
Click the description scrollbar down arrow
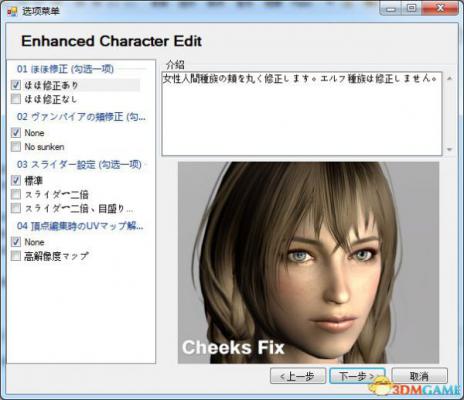tap(449, 150)
